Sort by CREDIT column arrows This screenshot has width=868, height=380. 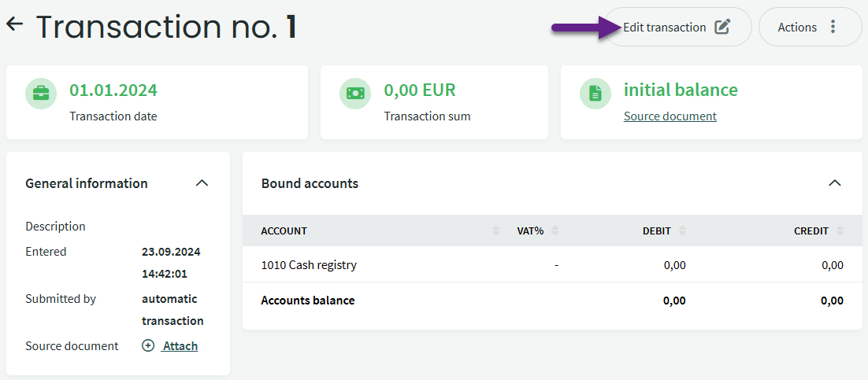(x=840, y=231)
